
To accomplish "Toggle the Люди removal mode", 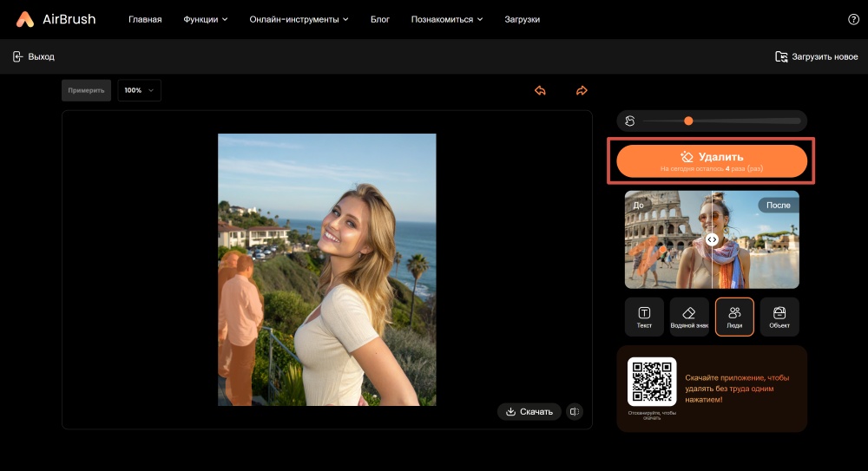I will (x=734, y=317).
